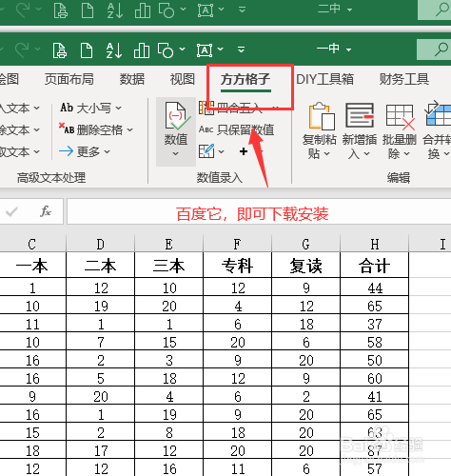Open text box dropdown arrow in front window
The width and height of the screenshot is (451, 476).
221,50
